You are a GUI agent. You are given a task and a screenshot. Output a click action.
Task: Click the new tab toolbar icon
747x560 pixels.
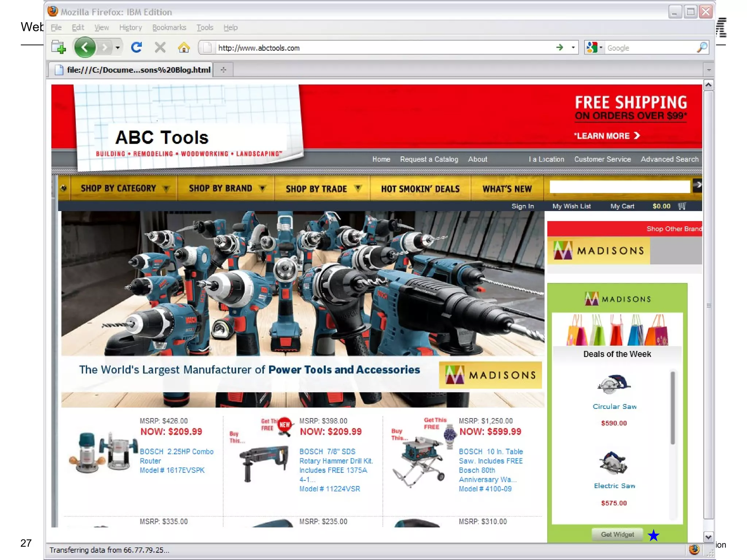58,47
